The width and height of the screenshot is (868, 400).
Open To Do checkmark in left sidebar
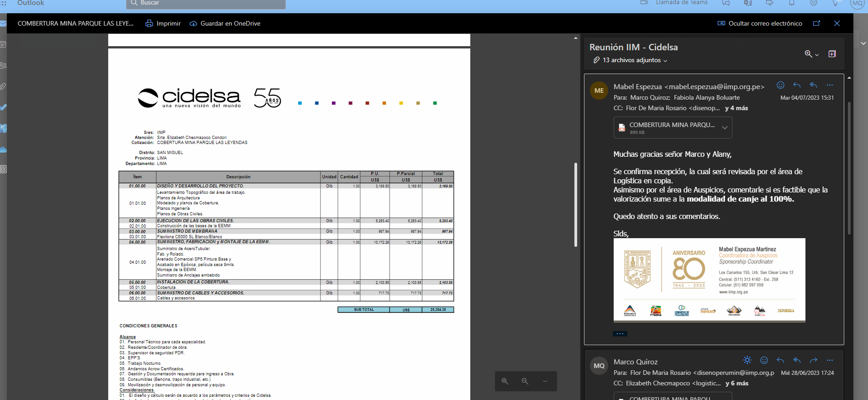point(3,107)
